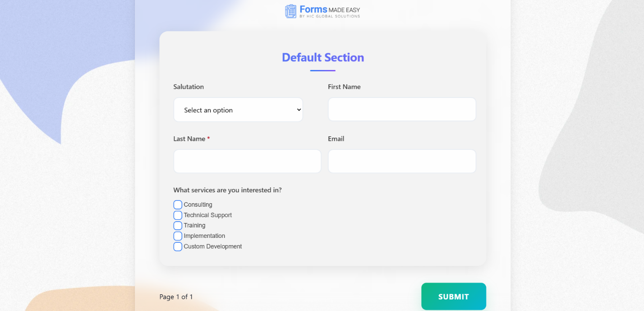Viewport: 644px width, 311px height.
Task: Click the "What services are you interested in?" question
Action: point(227,190)
